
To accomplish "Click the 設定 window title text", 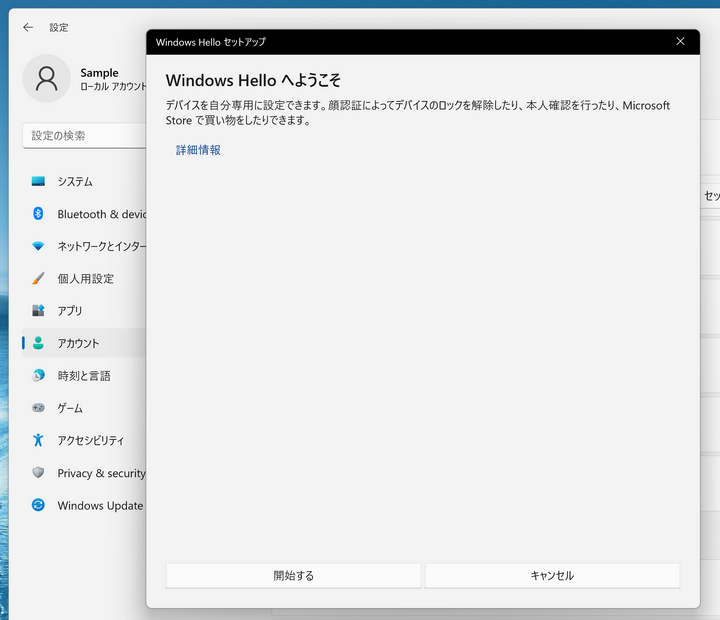I will pyautogui.click(x=59, y=28).
